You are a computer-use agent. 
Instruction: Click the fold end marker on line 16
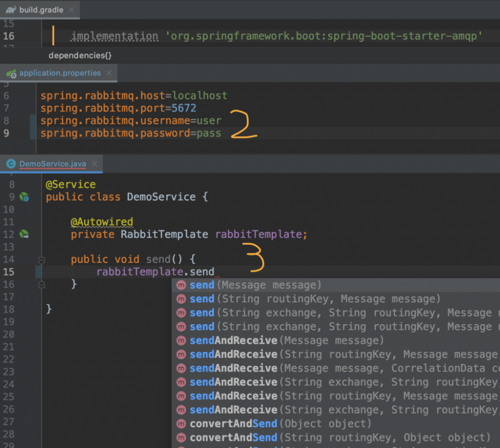[41, 284]
